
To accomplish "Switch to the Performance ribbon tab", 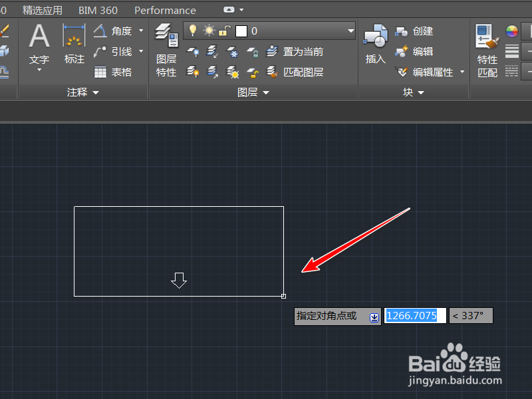I will pos(165,11).
